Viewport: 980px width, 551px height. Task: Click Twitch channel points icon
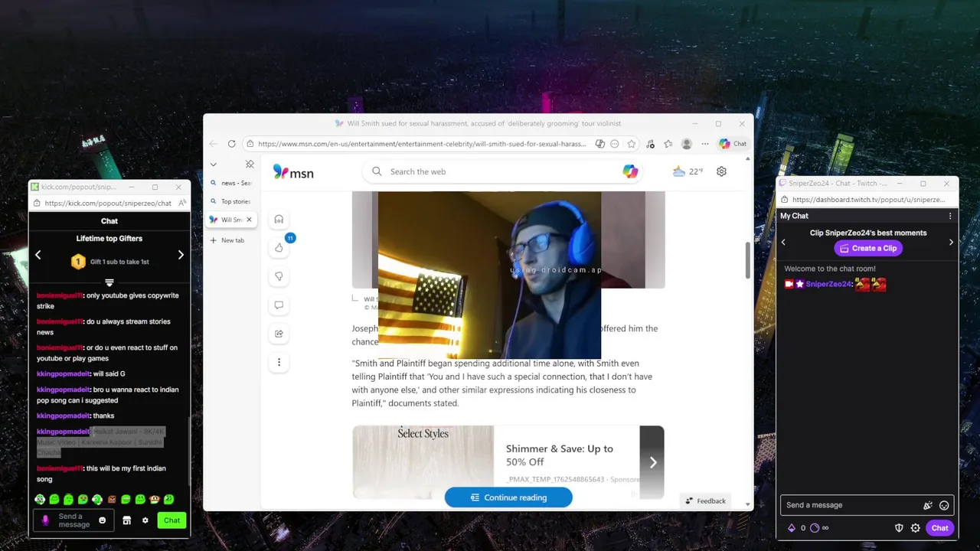tap(815, 528)
